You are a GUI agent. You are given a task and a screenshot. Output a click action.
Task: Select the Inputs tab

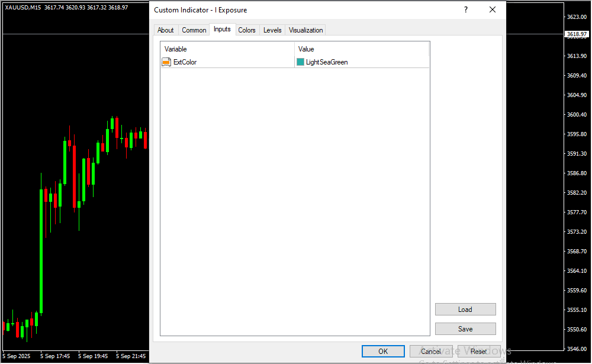(222, 30)
